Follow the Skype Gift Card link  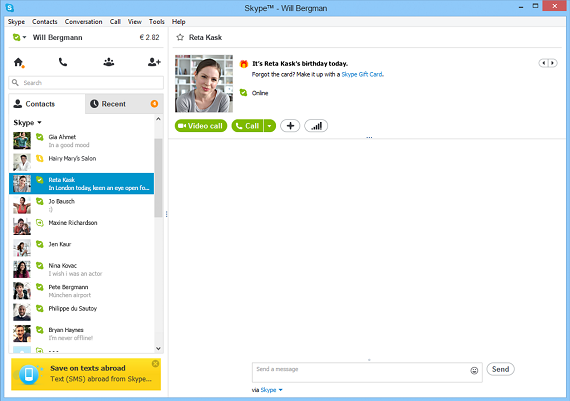point(362,74)
